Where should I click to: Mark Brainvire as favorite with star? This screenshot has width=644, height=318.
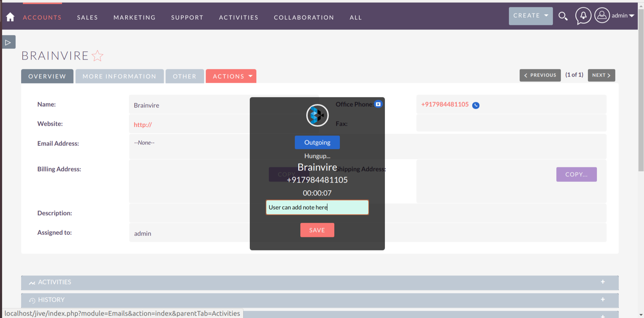(x=98, y=56)
